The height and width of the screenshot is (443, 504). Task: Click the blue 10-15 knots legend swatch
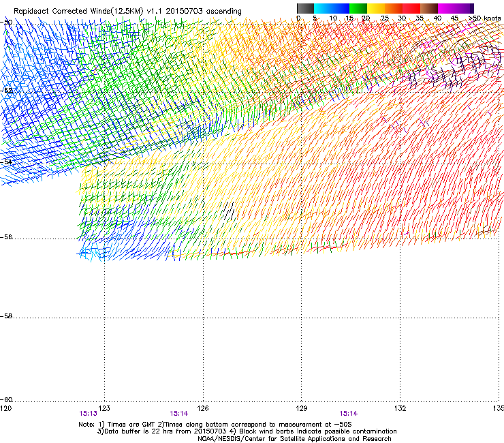click(341, 8)
